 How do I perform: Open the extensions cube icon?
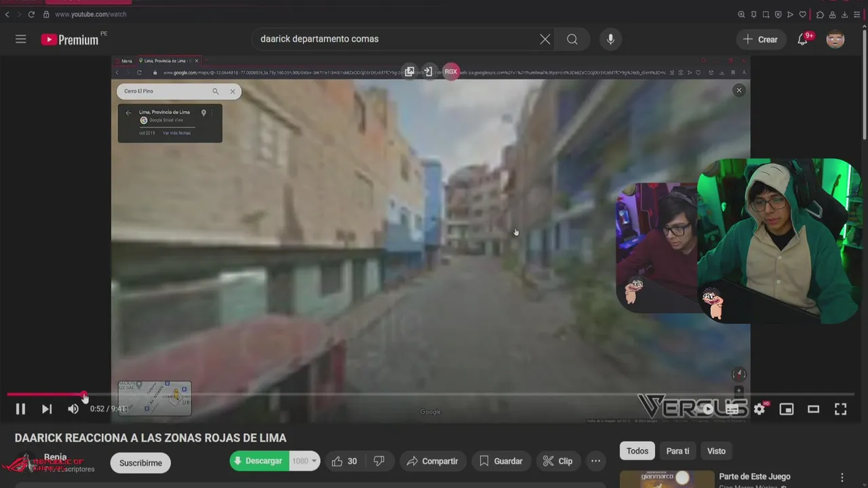coord(820,14)
